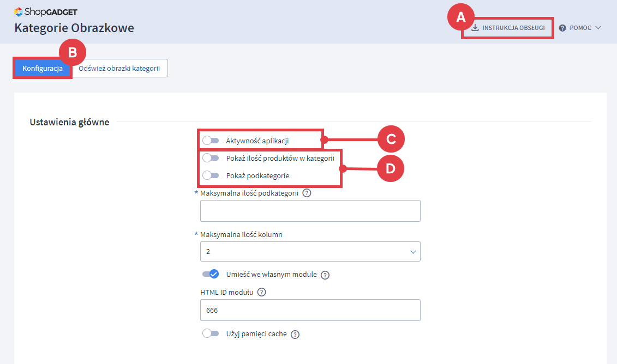617x364 pixels.
Task: Click help icon next to Umieść we własnym module
Action: coord(325,275)
